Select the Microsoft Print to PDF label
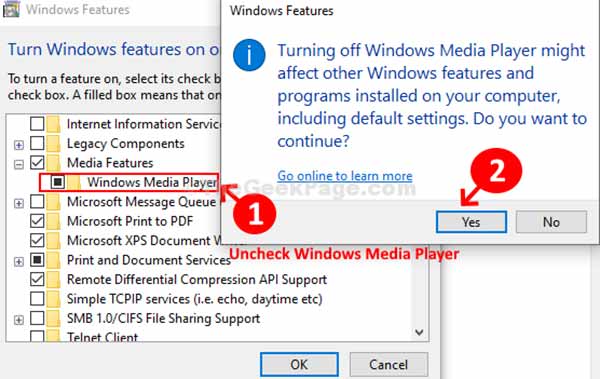 130,221
